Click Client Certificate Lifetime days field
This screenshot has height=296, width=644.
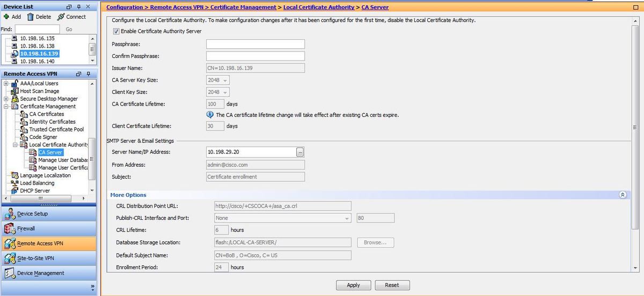(x=215, y=126)
